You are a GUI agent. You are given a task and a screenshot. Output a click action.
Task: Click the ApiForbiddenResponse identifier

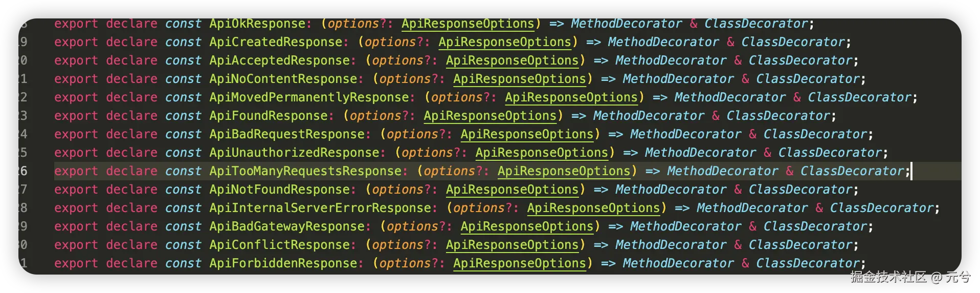pyautogui.click(x=283, y=263)
